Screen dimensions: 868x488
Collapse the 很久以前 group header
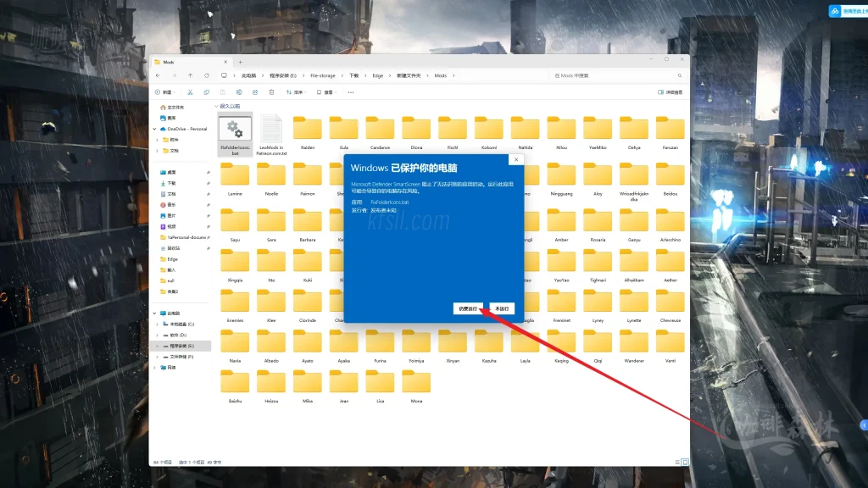216,106
